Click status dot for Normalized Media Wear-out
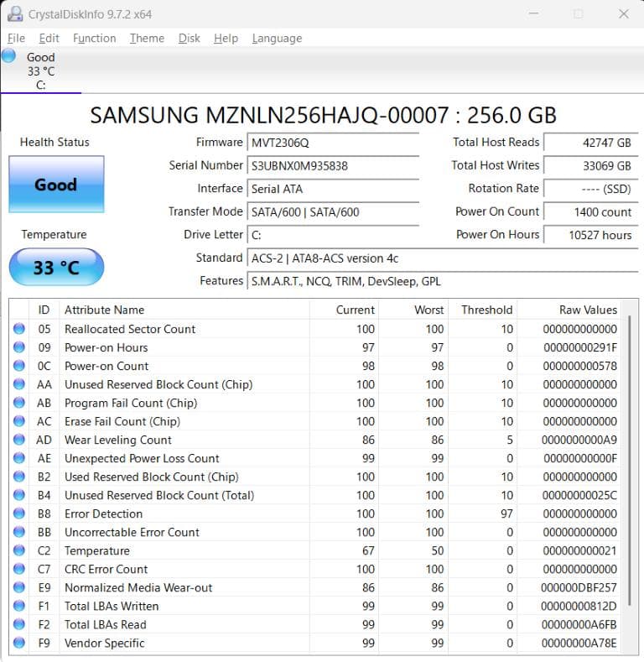Image resolution: width=644 pixels, height=662 pixels. [x=19, y=587]
